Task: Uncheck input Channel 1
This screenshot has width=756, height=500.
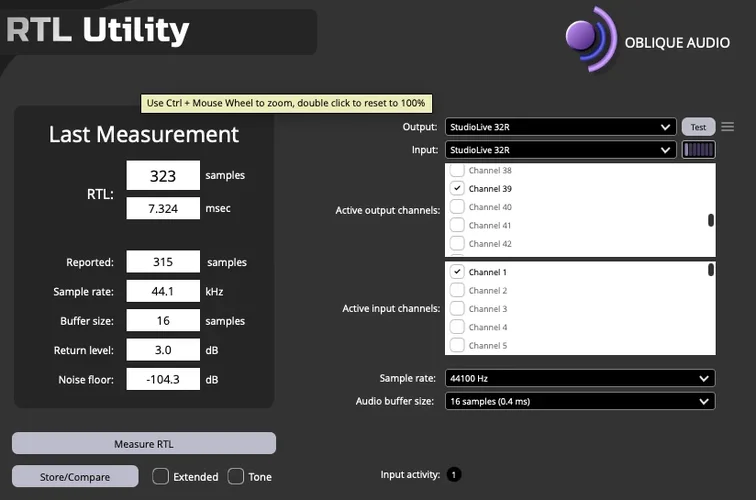Action: click(457, 271)
